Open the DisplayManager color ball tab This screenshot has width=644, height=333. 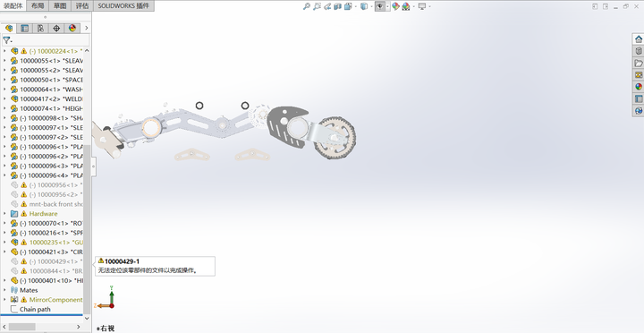[72, 28]
